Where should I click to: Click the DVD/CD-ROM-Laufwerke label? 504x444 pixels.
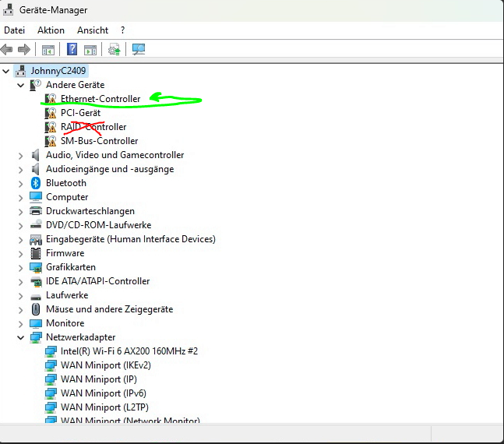click(99, 225)
